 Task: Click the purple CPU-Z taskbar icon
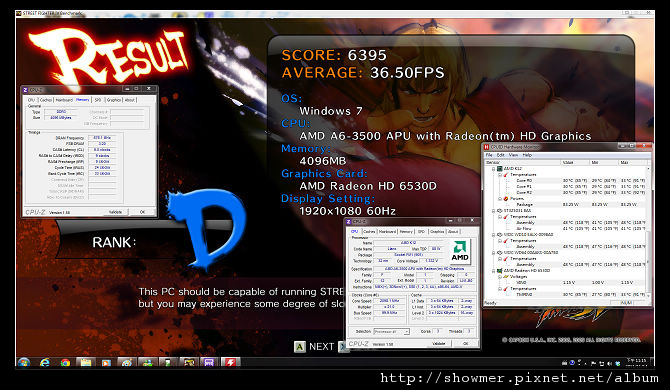209,363
